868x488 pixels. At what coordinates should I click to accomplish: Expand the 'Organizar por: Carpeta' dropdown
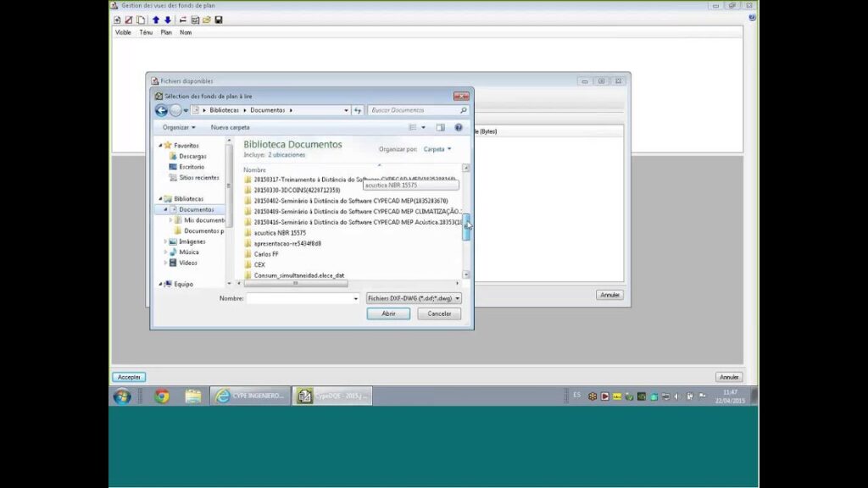(x=437, y=149)
